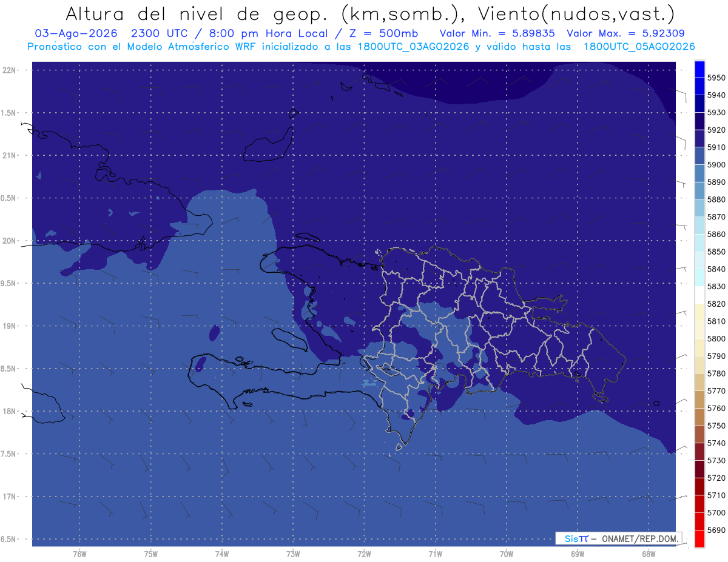Click the longitude label 72W
Image resolution: width=728 pixels, height=562 pixels.
[365, 554]
